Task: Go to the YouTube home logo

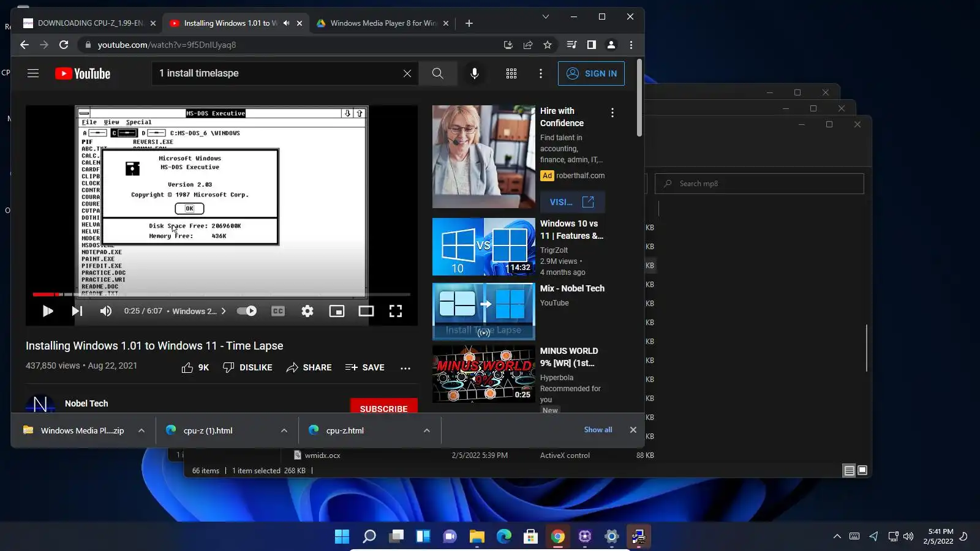Action: click(x=83, y=73)
